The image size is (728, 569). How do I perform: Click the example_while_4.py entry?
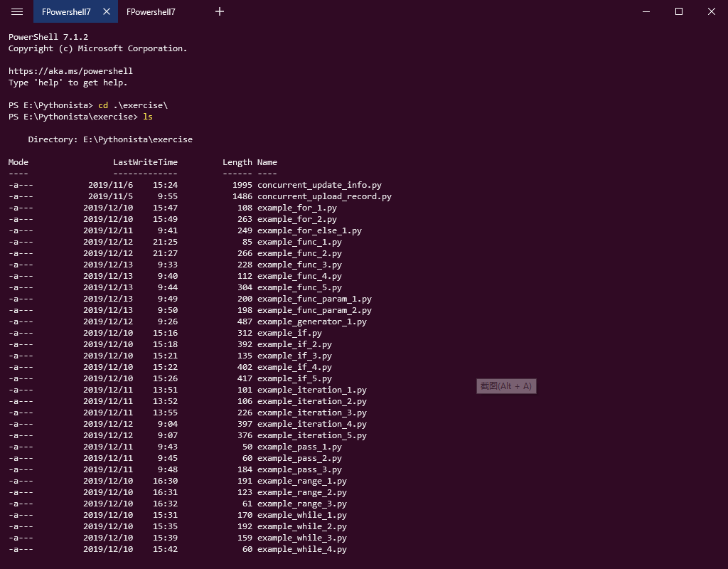[x=301, y=549]
